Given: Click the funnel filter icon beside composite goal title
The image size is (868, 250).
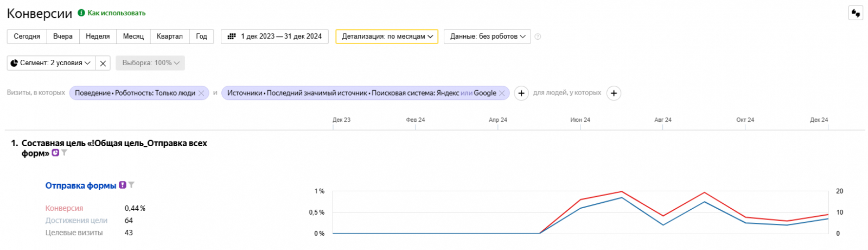Looking at the screenshot, I should (64, 153).
